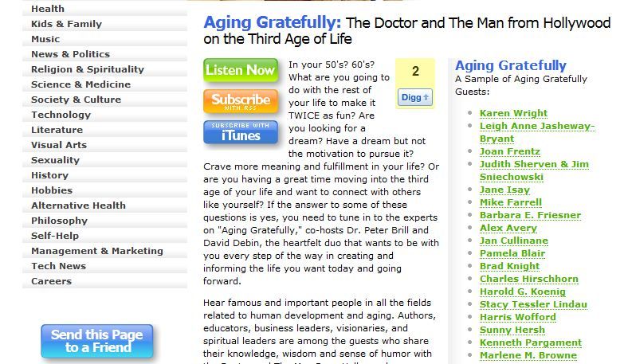Send this Page to a Friend

[x=97, y=341]
